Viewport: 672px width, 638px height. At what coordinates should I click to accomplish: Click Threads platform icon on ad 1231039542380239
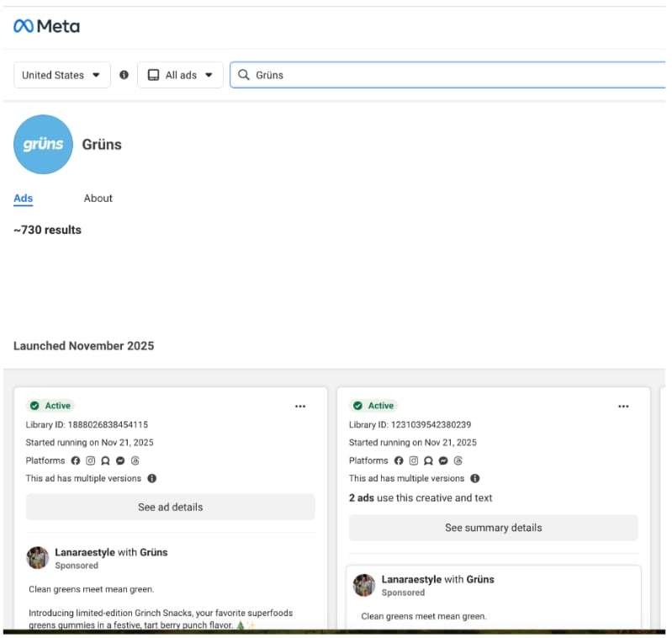pyautogui.click(x=458, y=460)
